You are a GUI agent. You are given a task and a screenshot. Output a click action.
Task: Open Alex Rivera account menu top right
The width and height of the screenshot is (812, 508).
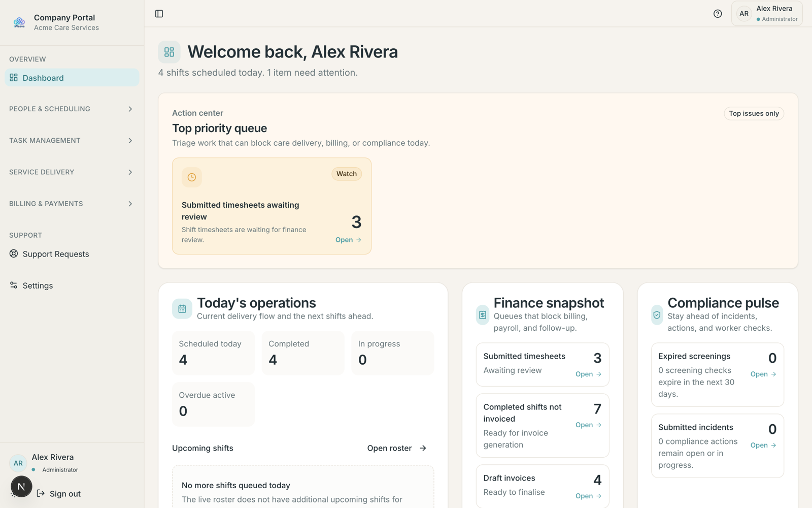767,14
